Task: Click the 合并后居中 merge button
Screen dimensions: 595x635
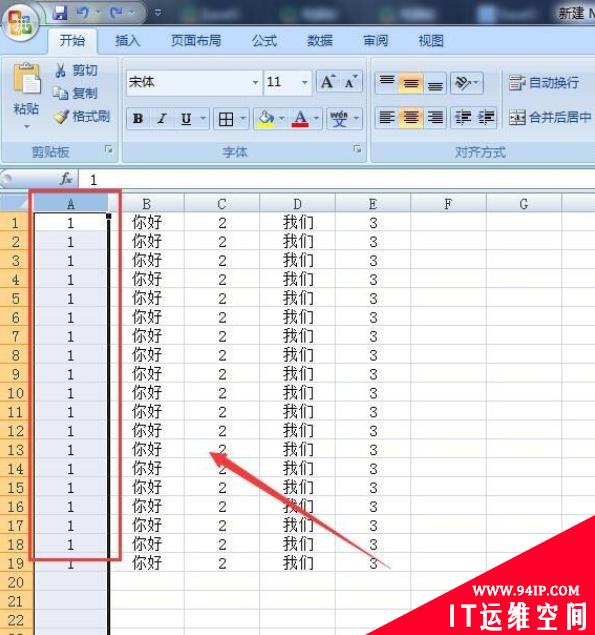Action: (x=550, y=117)
